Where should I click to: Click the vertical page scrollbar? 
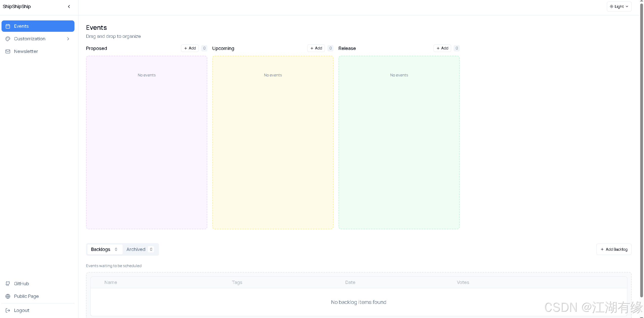[x=641, y=151]
